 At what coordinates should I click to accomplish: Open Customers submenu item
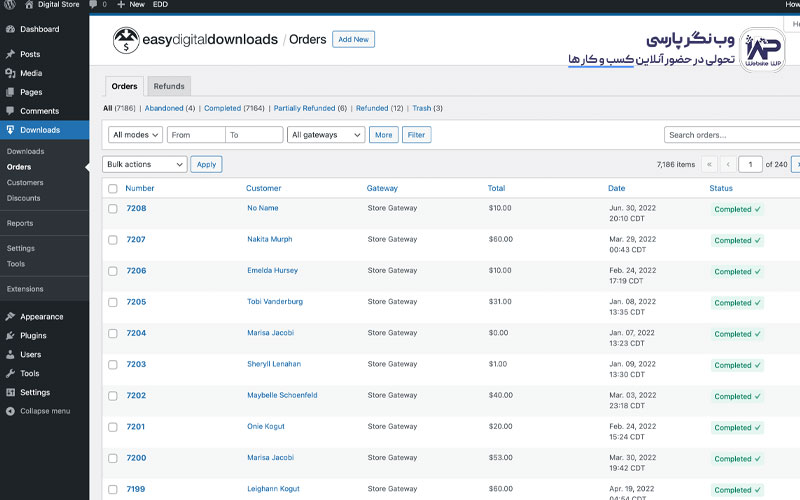(25, 183)
